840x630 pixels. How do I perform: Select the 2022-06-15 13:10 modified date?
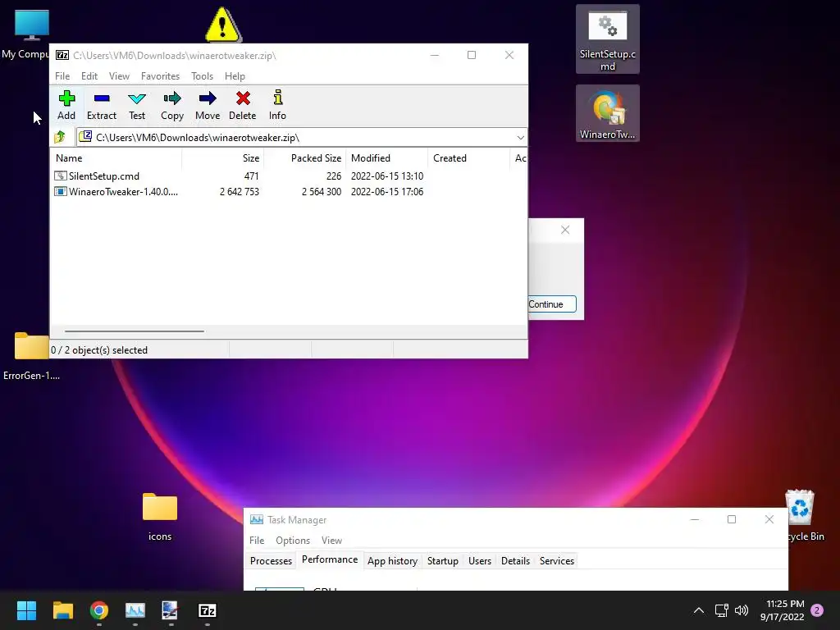tap(387, 176)
